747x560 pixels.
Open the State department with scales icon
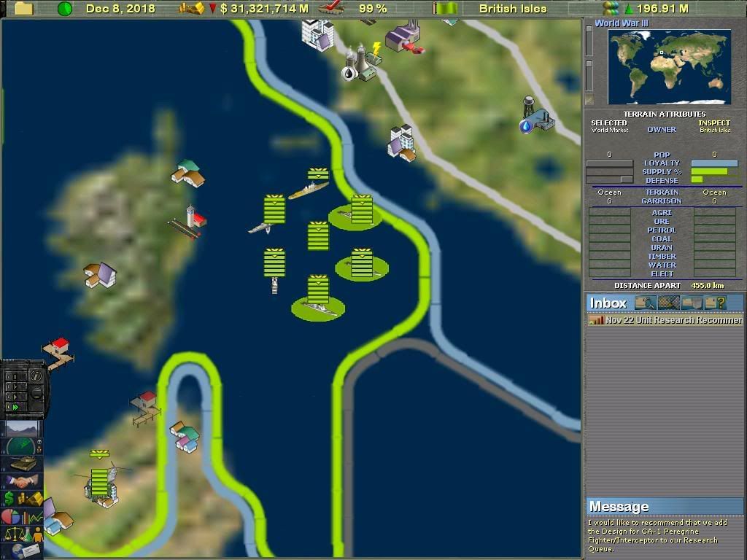23,534
